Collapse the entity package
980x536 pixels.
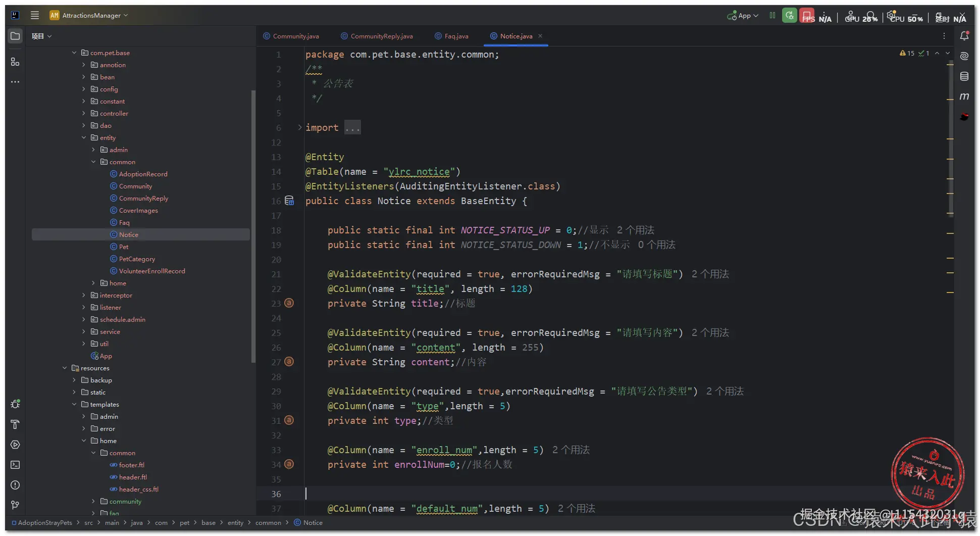(84, 137)
